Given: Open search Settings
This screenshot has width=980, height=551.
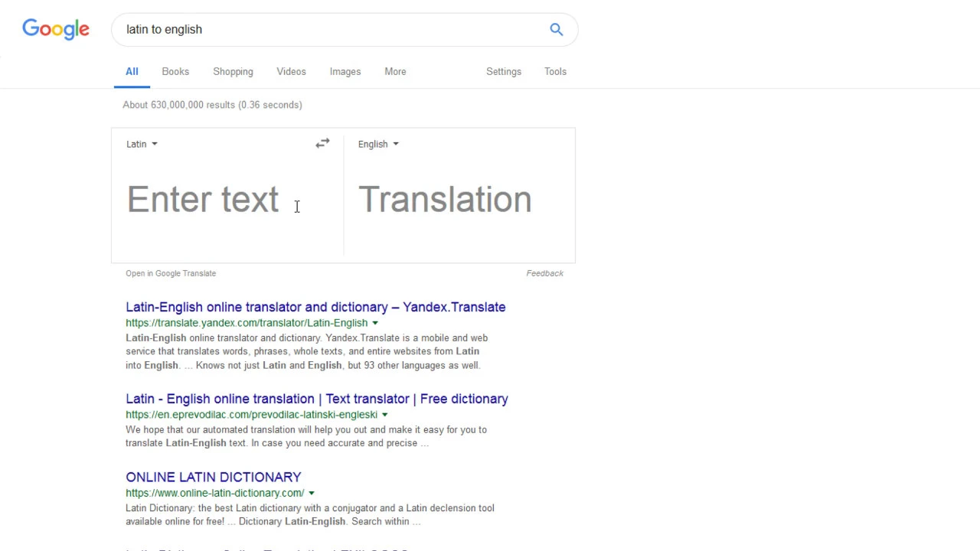Looking at the screenshot, I should (x=504, y=71).
